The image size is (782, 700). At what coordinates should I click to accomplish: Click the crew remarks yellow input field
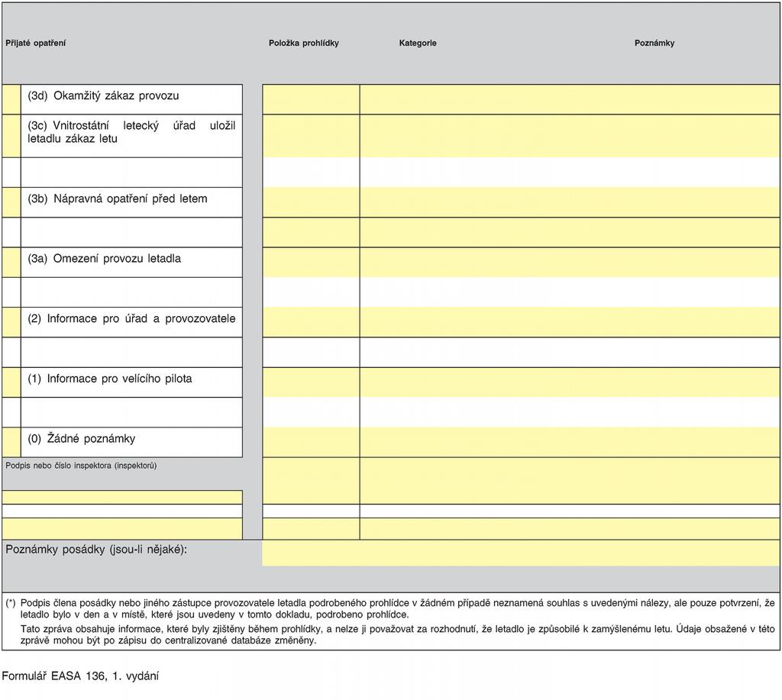[521, 553]
